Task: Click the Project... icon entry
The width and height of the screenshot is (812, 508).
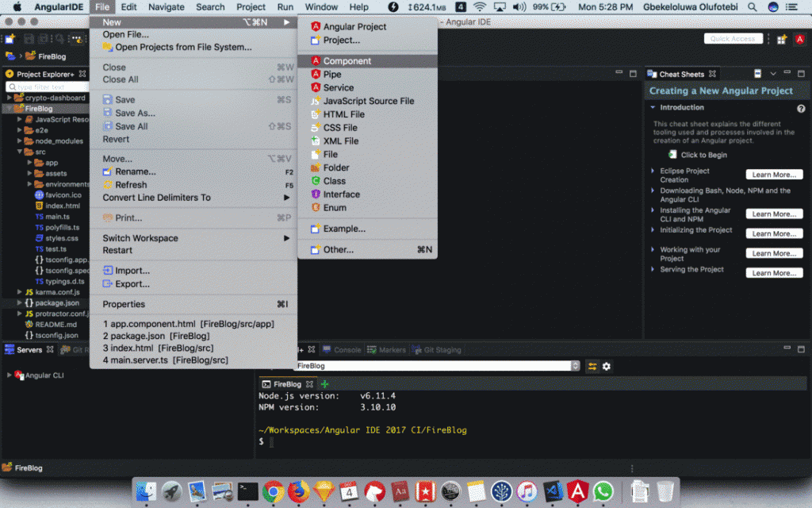Action: coord(316,40)
